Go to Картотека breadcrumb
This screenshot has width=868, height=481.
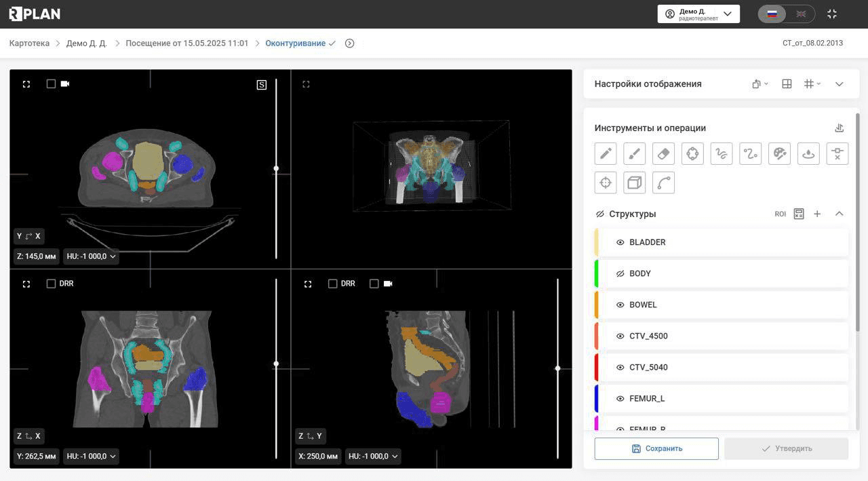(29, 43)
